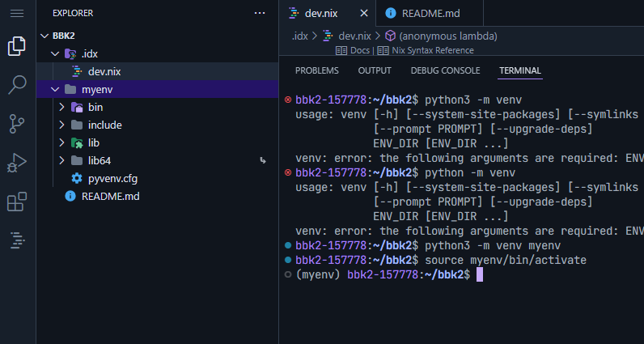Click the info icon on README.md tab

[x=391, y=13]
